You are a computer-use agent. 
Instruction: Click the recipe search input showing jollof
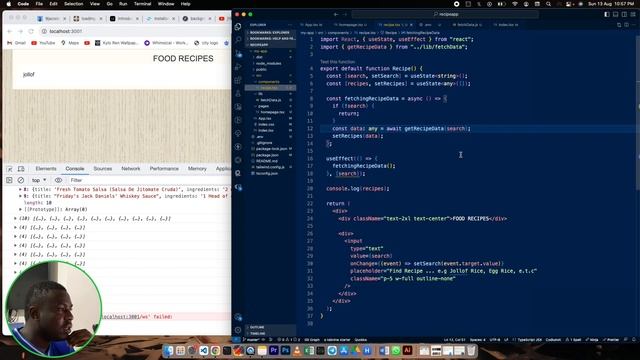tap(122, 75)
